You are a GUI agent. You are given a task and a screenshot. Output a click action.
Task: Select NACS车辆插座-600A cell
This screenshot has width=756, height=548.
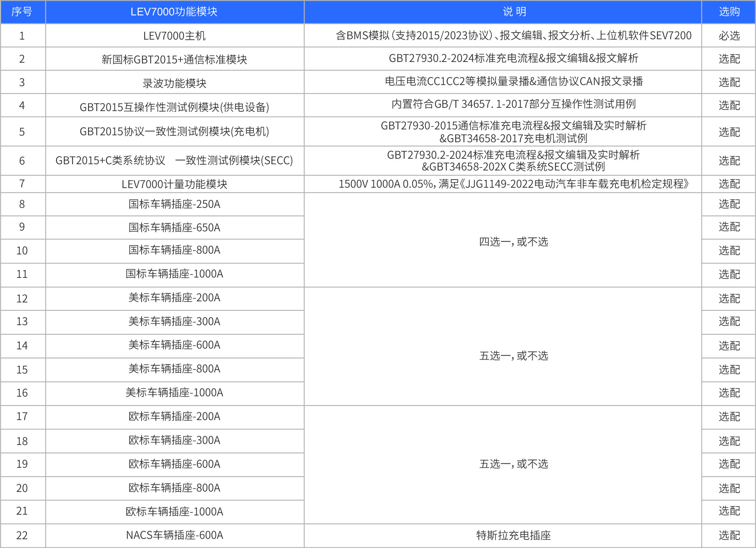[x=174, y=535]
